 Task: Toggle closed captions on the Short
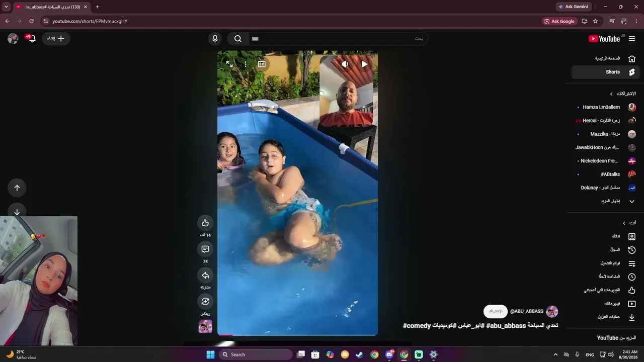point(262,64)
